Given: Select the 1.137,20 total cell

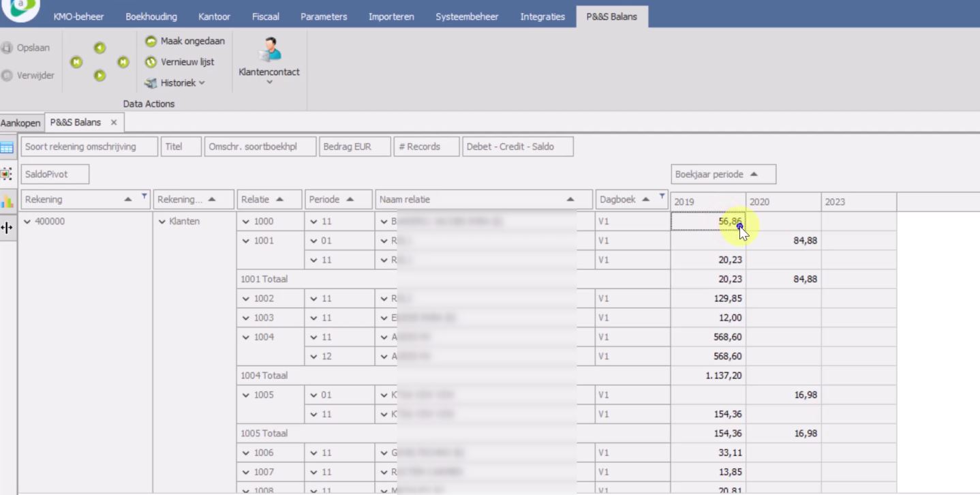Looking at the screenshot, I should 708,376.
